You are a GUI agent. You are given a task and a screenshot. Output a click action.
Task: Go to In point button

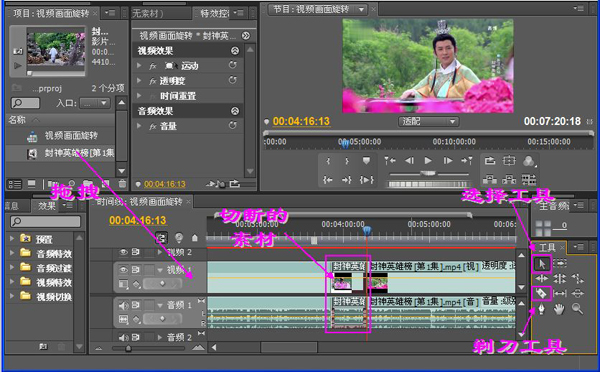[x=328, y=179]
